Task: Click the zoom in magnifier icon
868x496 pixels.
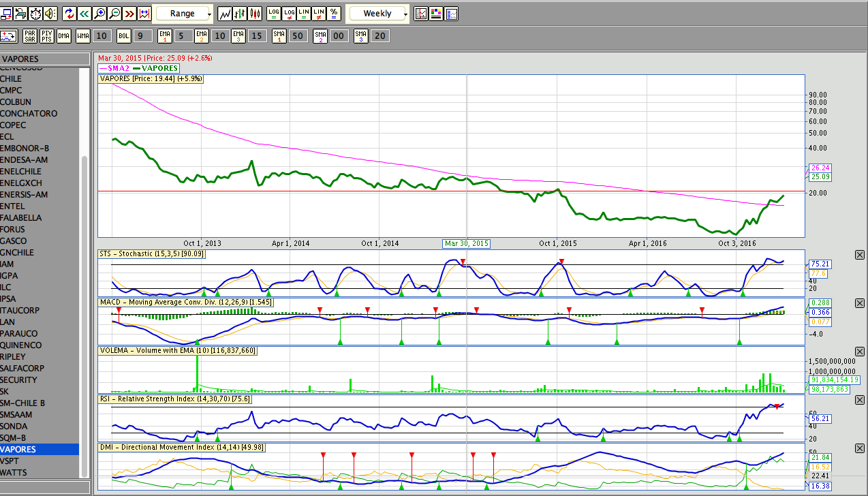Action: 99,14
